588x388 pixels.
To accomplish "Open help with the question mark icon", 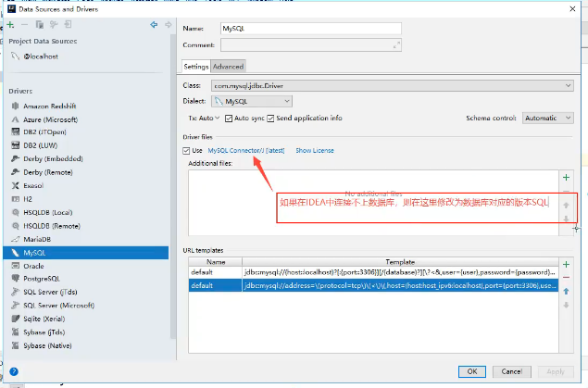I will (x=14, y=371).
